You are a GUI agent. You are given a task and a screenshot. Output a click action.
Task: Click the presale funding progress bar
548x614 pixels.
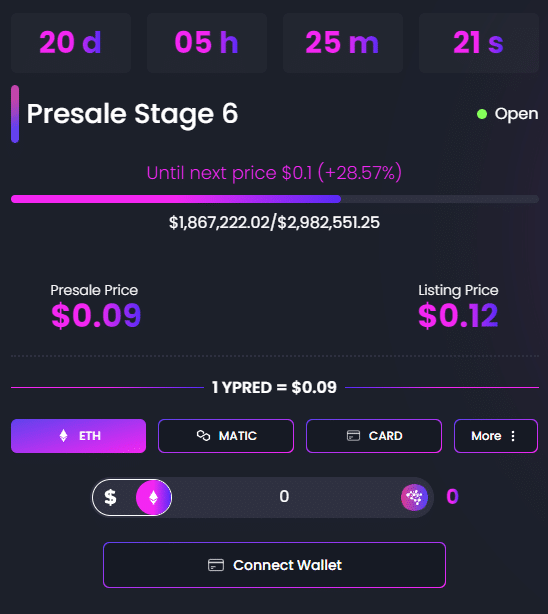point(275,199)
